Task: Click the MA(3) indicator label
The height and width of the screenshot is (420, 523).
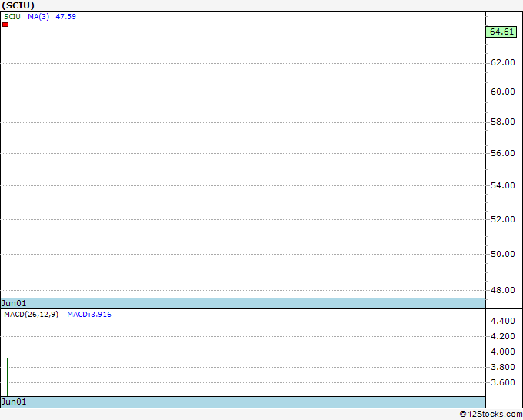Action: pyautogui.click(x=38, y=17)
